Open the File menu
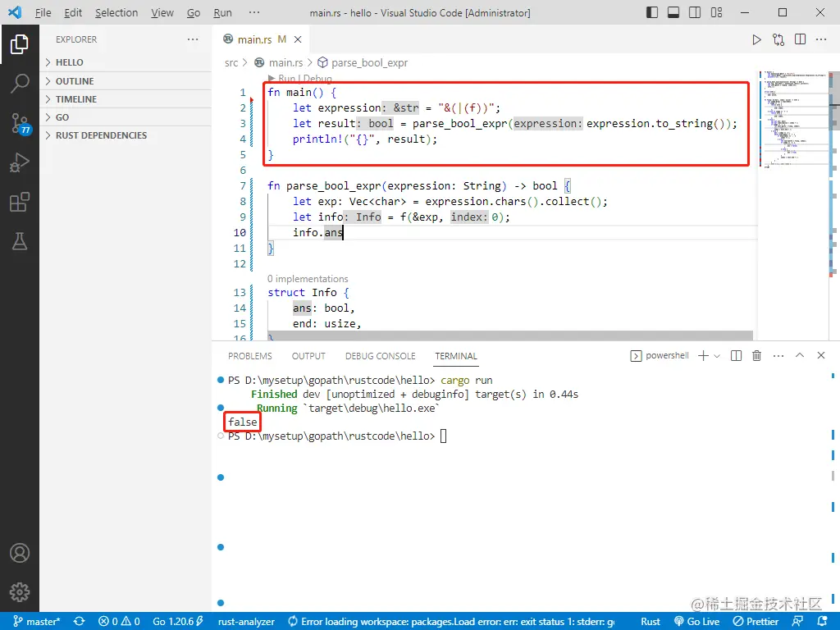The width and height of the screenshot is (840, 630). (43, 12)
